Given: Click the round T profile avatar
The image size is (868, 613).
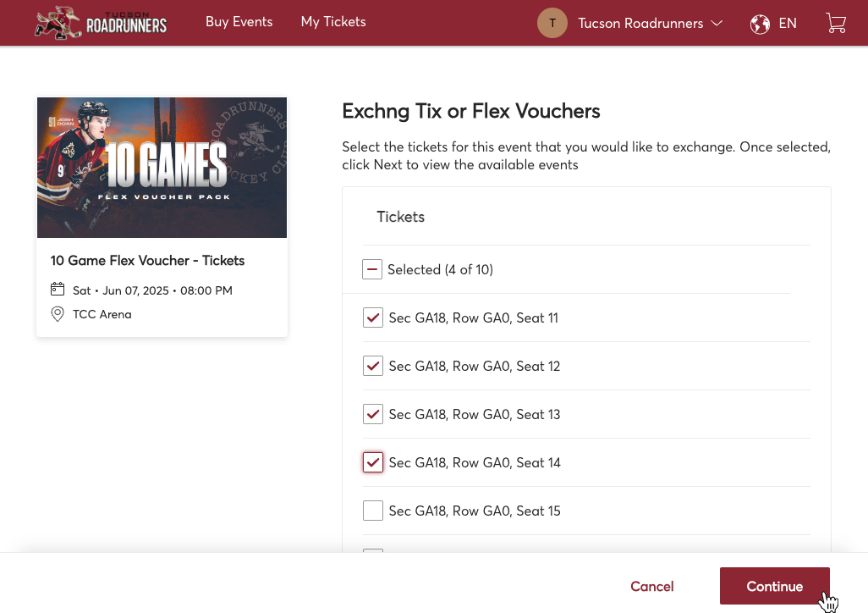Looking at the screenshot, I should coord(552,23).
